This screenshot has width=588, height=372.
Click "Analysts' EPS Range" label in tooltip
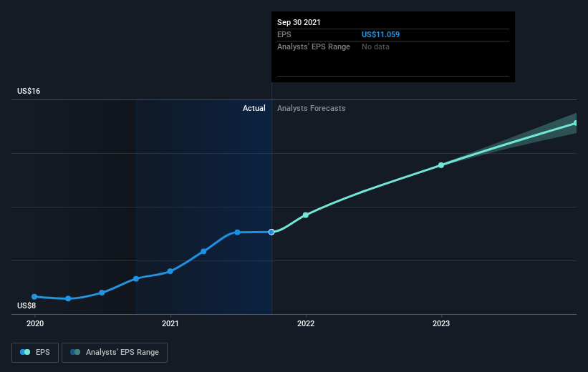(x=314, y=46)
